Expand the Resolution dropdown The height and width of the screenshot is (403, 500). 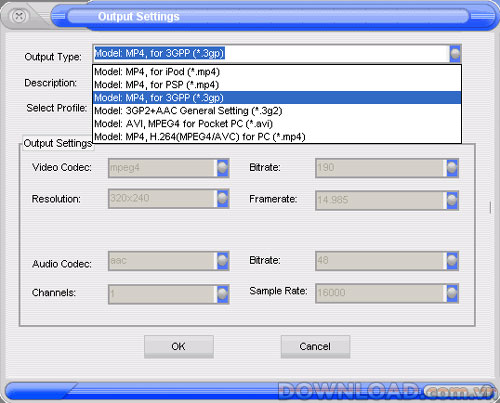(223, 198)
